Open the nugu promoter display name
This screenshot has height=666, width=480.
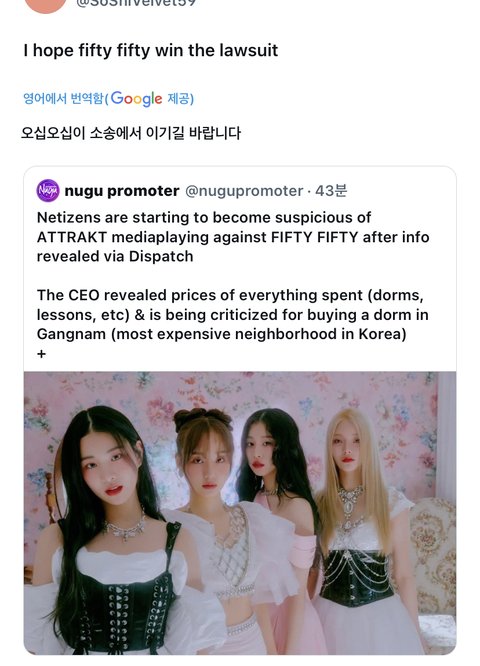click(122, 191)
